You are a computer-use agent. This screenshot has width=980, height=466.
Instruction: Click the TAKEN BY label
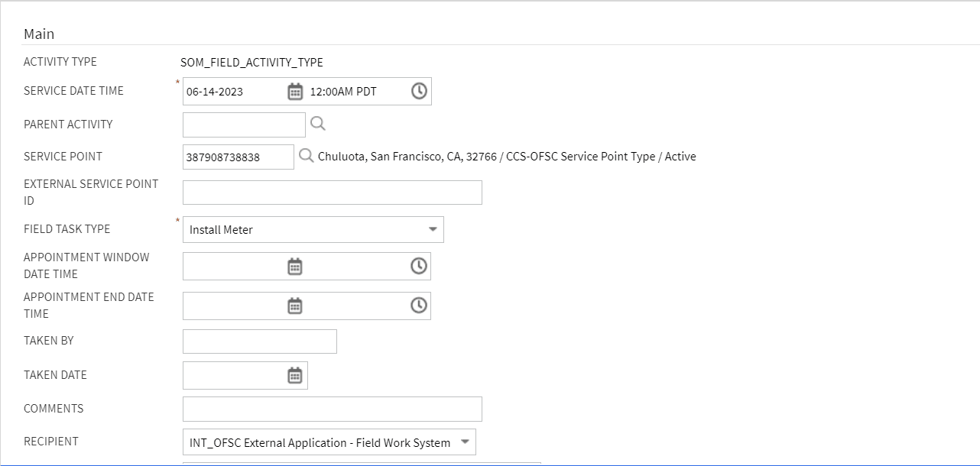coord(49,341)
